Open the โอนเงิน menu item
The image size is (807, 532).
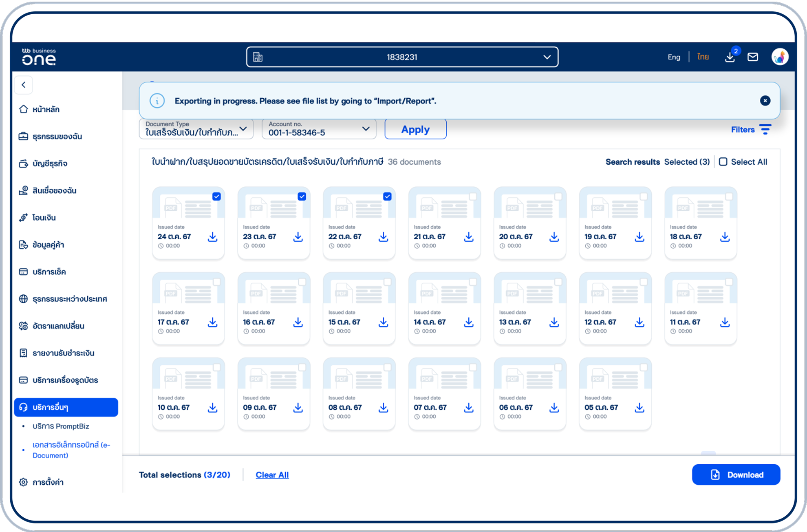coord(44,218)
